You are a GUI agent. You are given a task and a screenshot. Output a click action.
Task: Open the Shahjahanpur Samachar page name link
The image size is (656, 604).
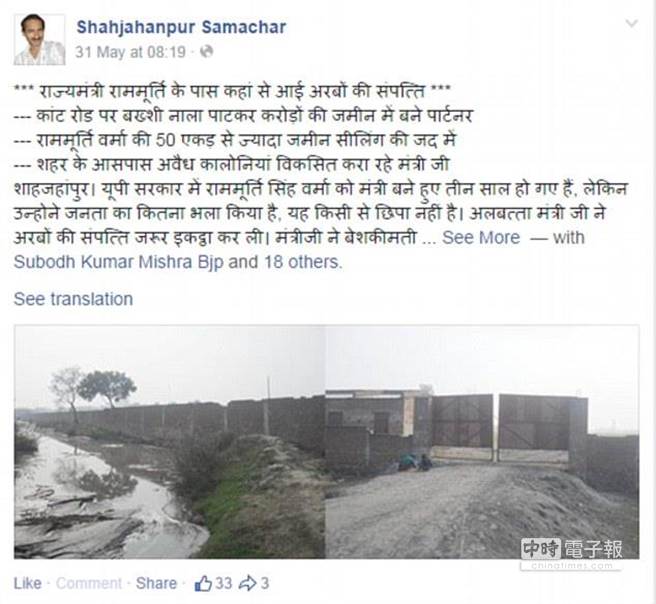click(x=181, y=27)
